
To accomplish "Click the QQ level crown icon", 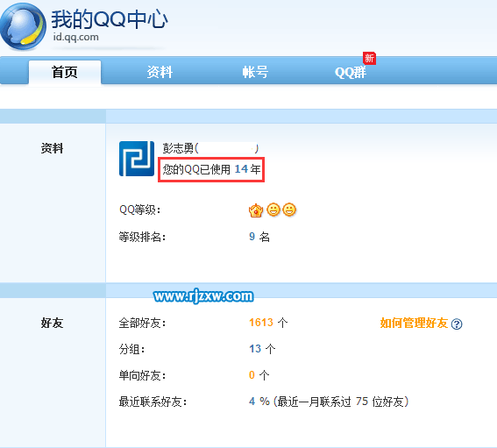I will 256,210.
